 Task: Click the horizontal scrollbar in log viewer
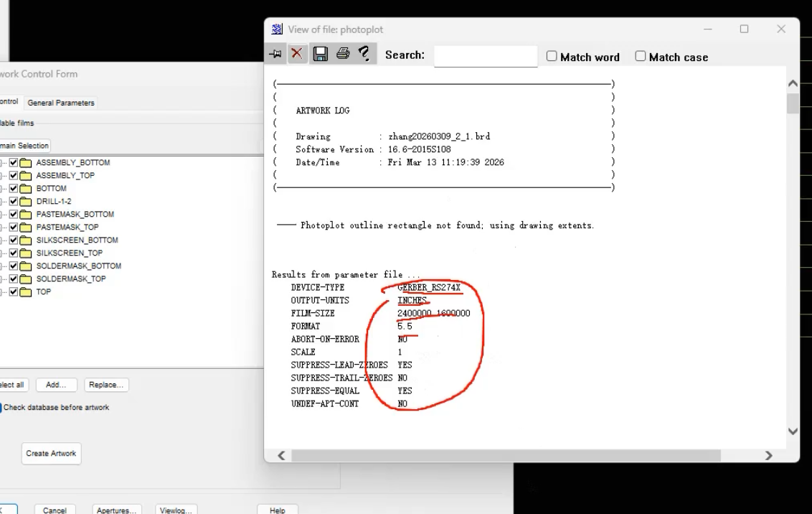tap(506, 455)
